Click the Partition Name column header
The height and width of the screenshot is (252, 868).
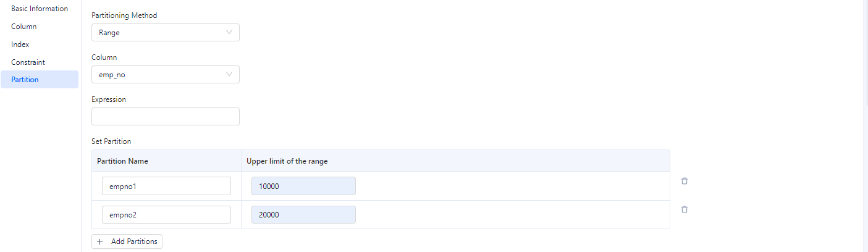(x=122, y=161)
